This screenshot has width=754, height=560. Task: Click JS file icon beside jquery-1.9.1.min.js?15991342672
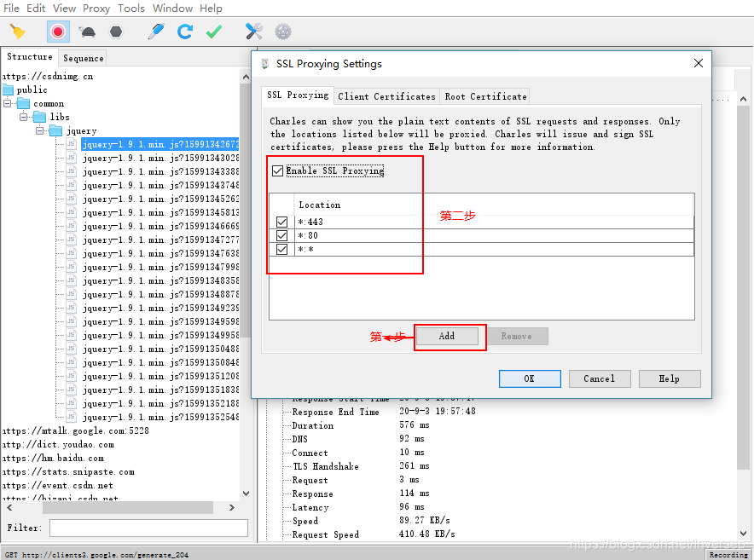(71, 144)
